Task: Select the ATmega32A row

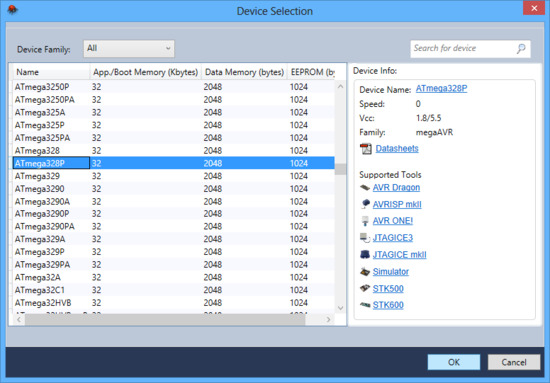Action: tap(174, 277)
